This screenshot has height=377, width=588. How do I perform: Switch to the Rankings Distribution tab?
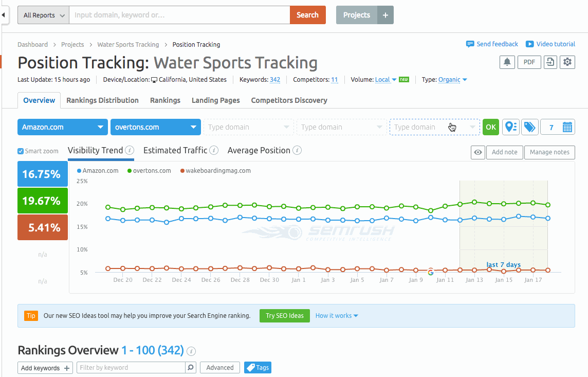[x=102, y=100]
